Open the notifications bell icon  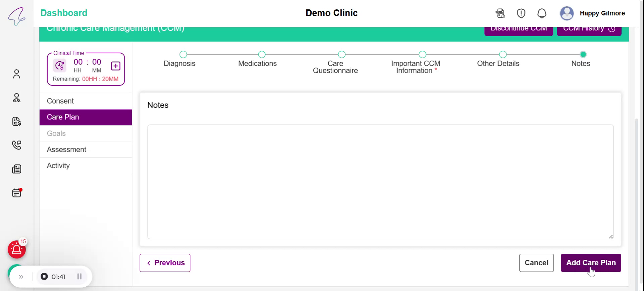coord(542,13)
